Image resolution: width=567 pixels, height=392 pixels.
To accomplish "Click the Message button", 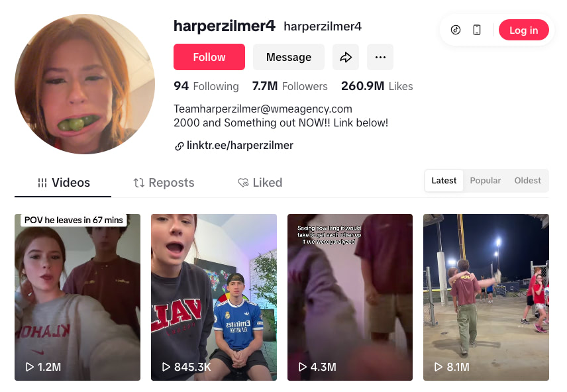I will tap(289, 57).
